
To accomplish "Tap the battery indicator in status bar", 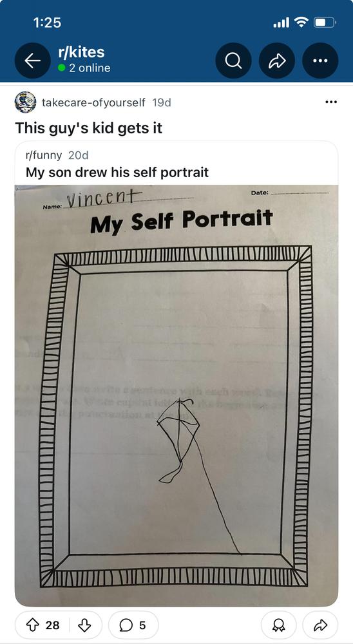I will click(325, 22).
